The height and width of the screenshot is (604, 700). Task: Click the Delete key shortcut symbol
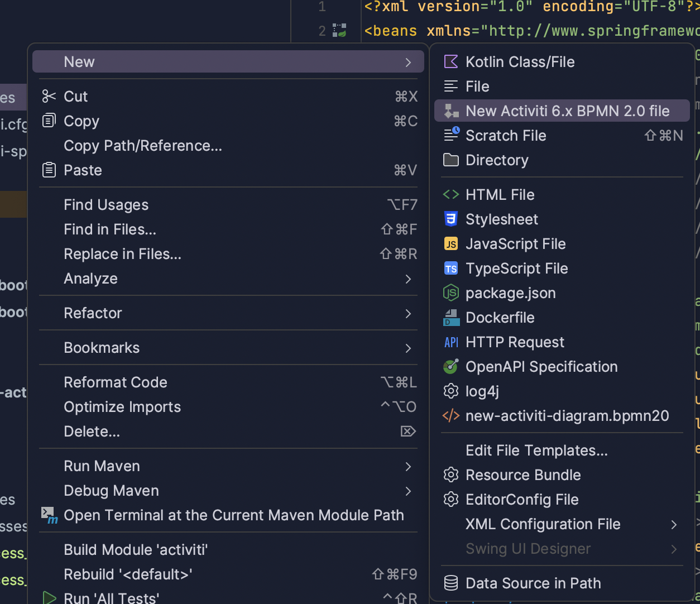(409, 431)
